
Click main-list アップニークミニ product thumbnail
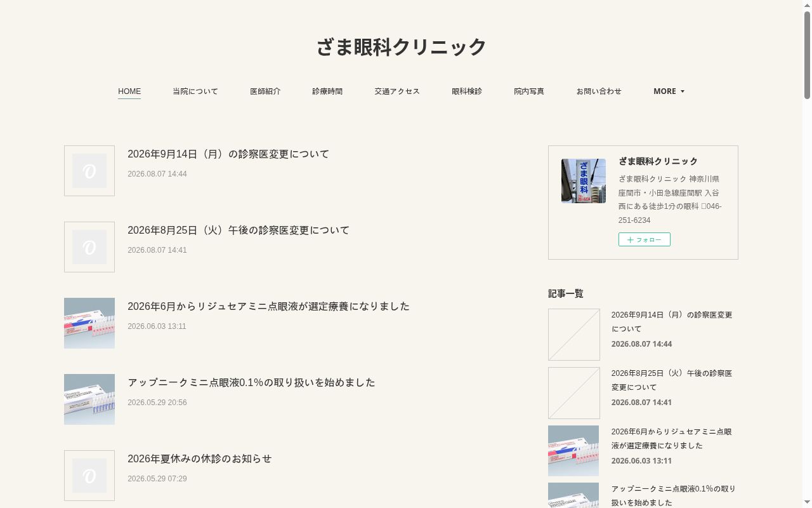coord(89,399)
